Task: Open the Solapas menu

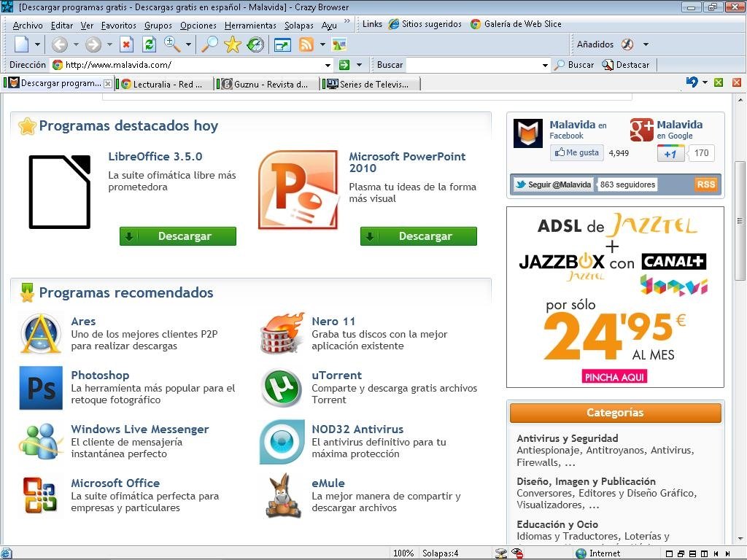Action: coord(298,26)
